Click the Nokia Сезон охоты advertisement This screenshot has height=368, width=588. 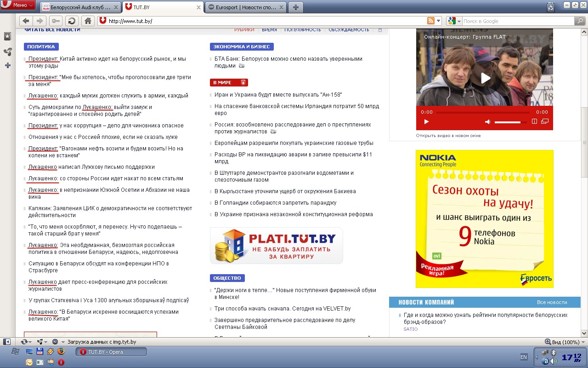point(484,219)
